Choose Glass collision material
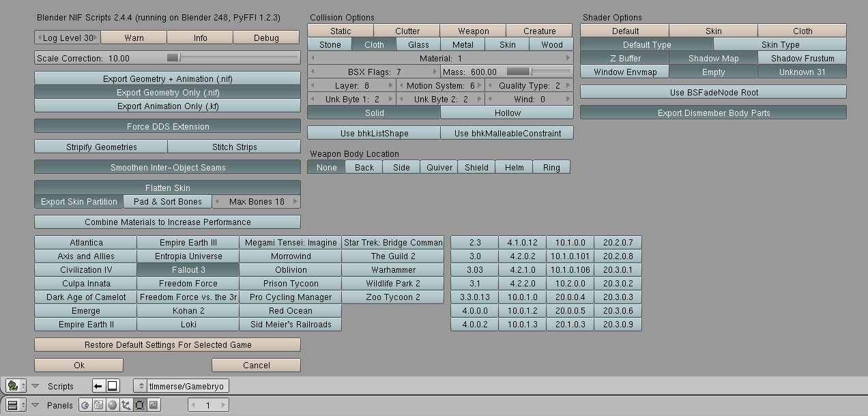868x416 pixels. coord(418,44)
